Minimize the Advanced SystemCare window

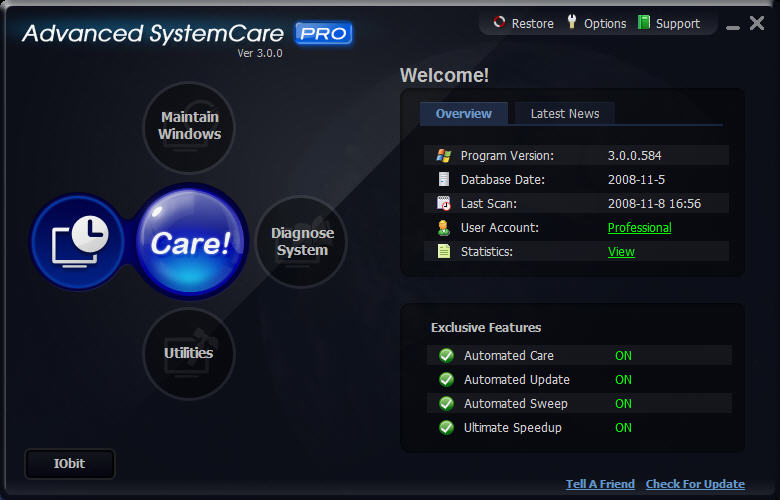point(733,27)
